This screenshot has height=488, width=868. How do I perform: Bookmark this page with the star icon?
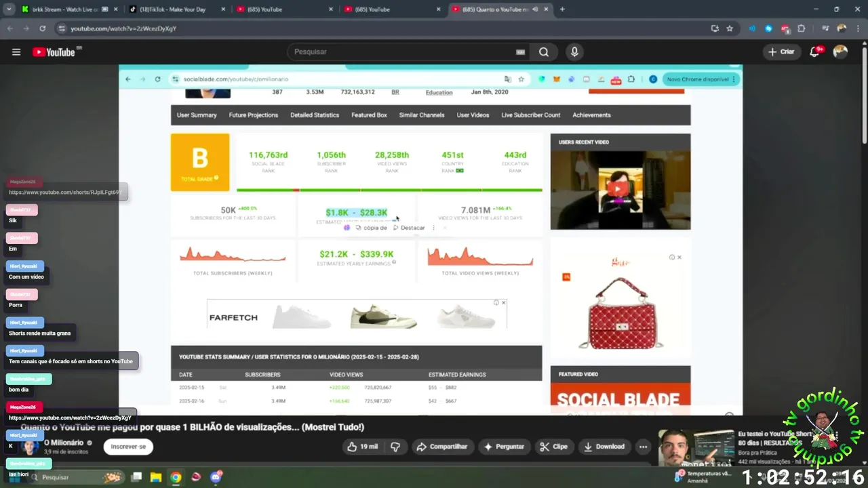click(730, 28)
